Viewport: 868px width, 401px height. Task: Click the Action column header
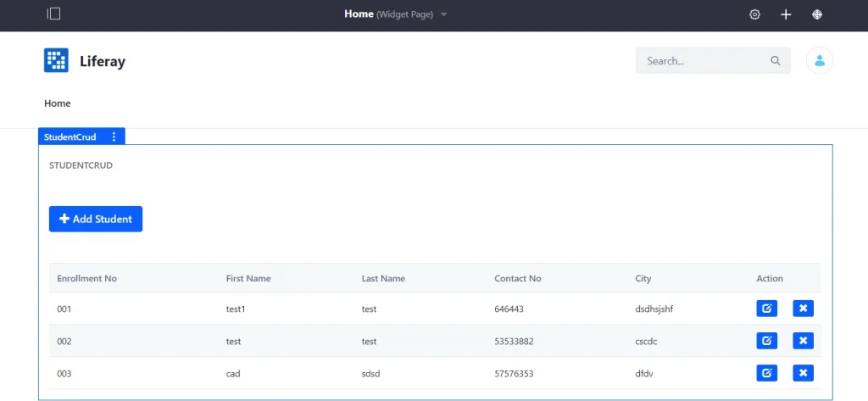(770, 278)
